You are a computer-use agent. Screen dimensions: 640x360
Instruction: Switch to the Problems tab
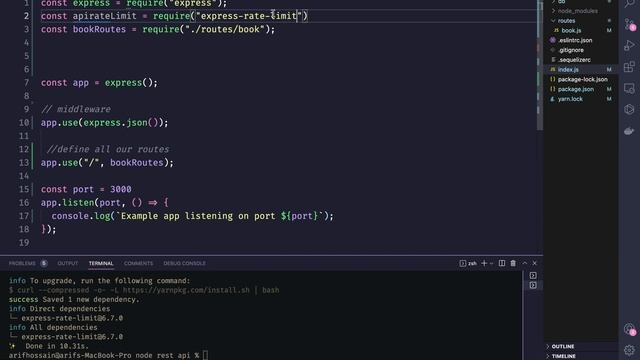(22, 263)
